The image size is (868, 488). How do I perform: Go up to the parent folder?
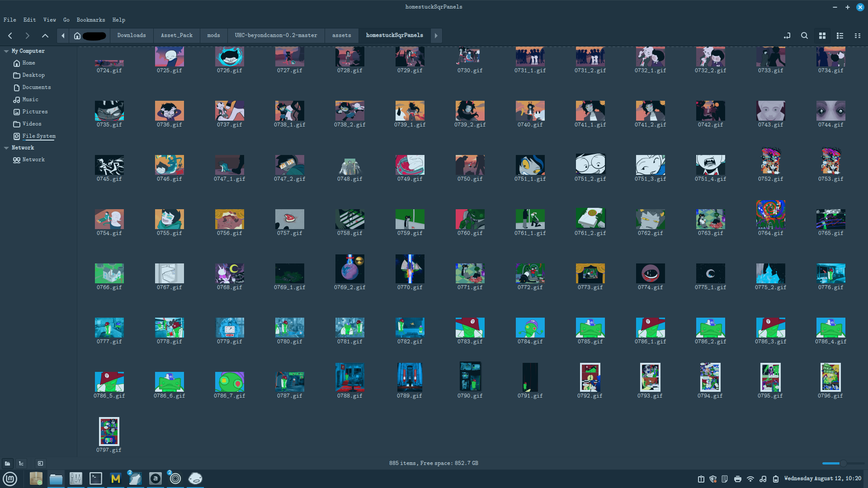click(x=45, y=36)
